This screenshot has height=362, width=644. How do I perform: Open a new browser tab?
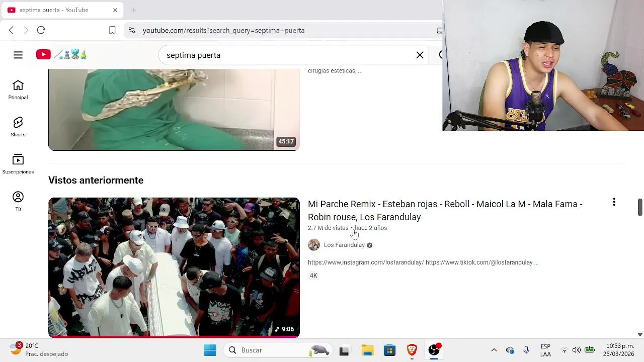click(134, 10)
